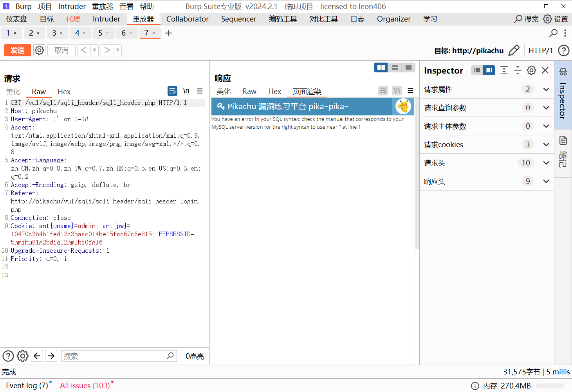Open Event log (7)
572x392 pixels.
(27, 386)
